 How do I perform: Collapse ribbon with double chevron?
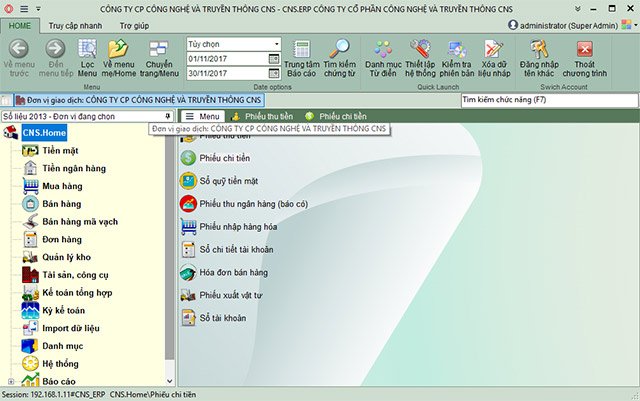click(x=577, y=9)
